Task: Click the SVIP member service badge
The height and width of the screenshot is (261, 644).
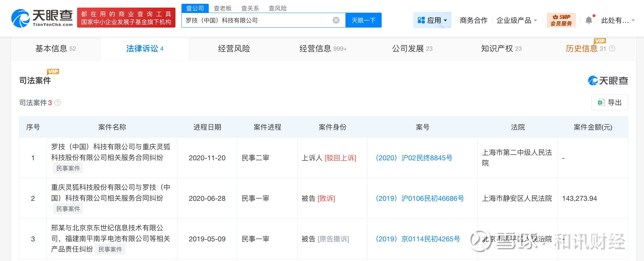Action: click(561, 20)
